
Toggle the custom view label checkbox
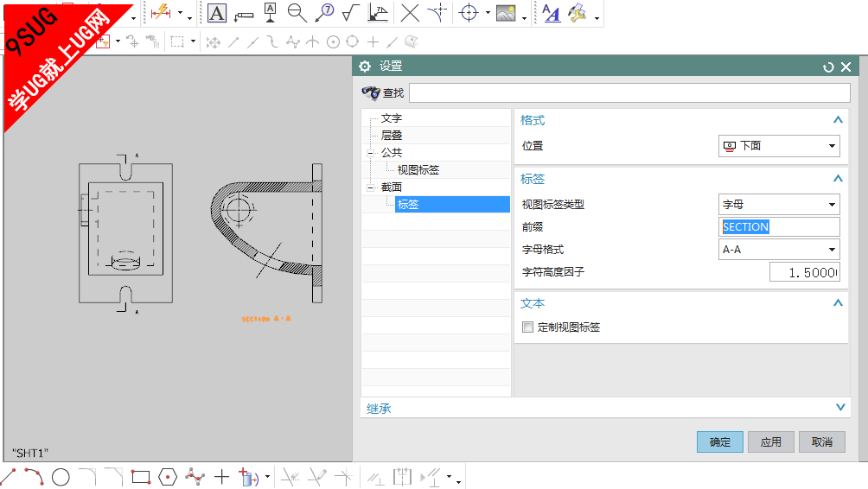point(527,327)
